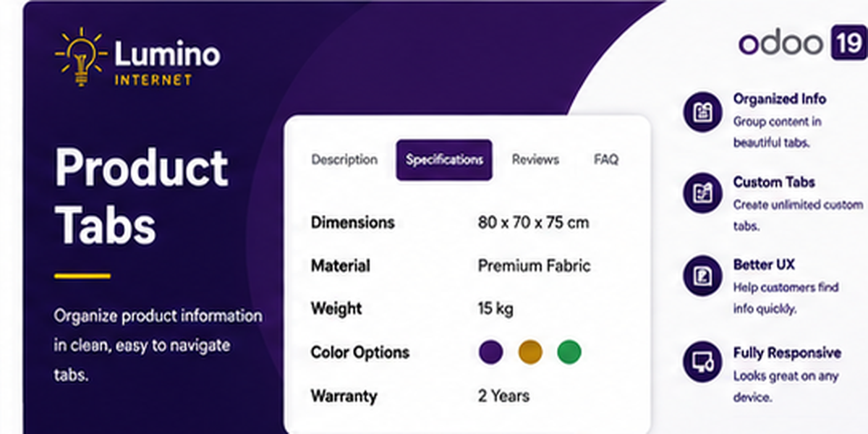Click the 'Group content in beautiful tabs' text

(778, 132)
